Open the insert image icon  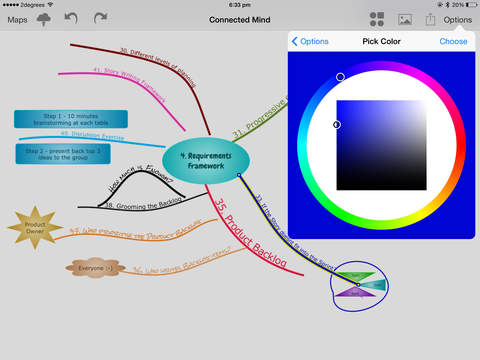click(405, 20)
